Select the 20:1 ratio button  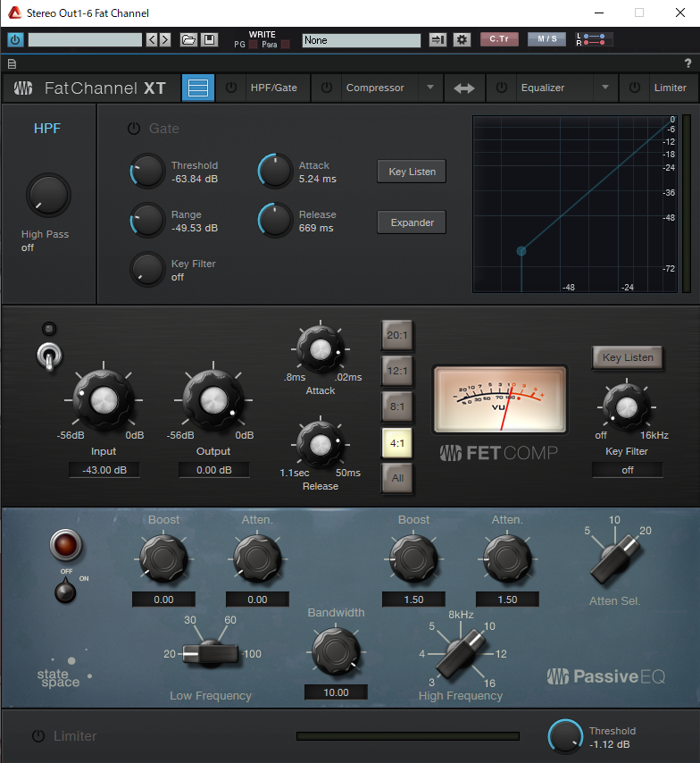coord(397,335)
